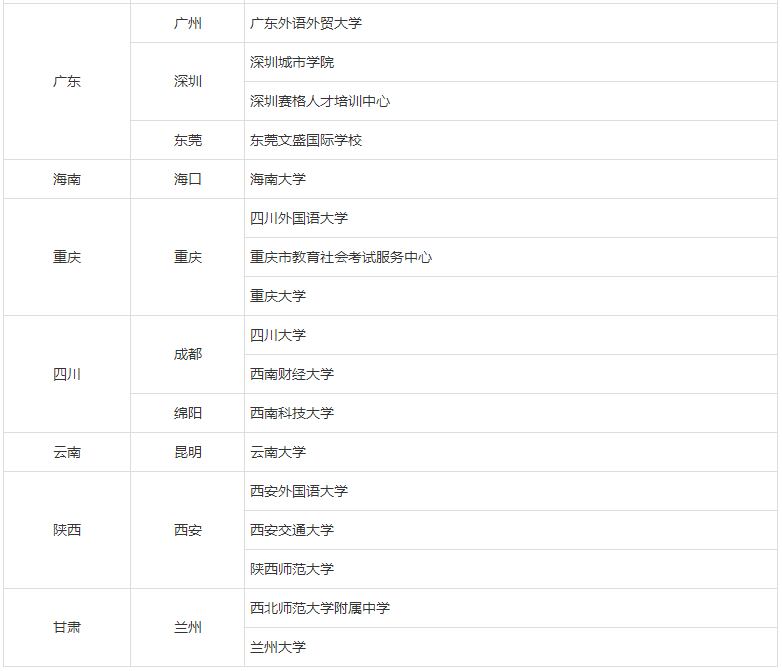Select 四川外国语大学 row
Viewport: 782px width, 671px height.
click(511, 218)
